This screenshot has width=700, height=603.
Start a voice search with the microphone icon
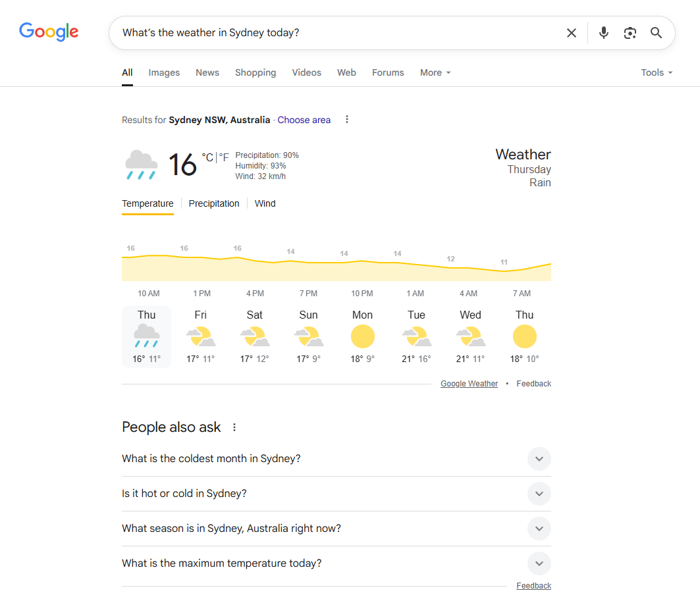pyautogui.click(x=603, y=32)
